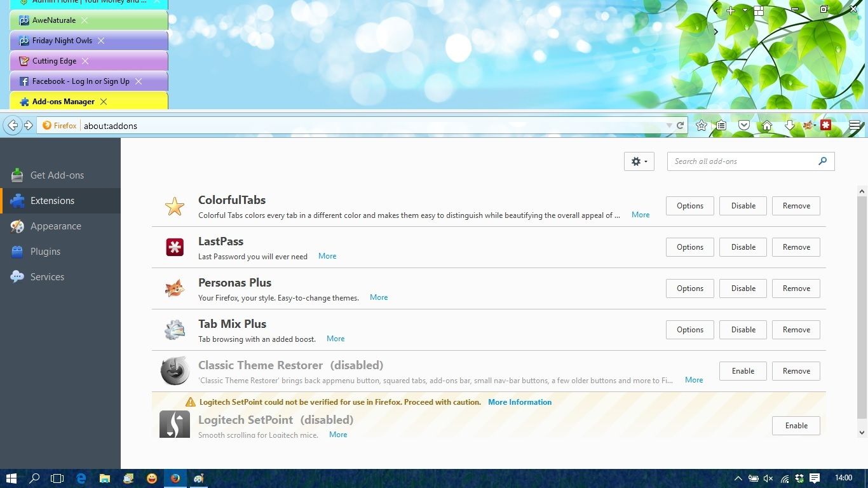The width and height of the screenshot is (868, 488).
Task: Click the Logitech SetPoint extension icon
Action: click(175, 424)
